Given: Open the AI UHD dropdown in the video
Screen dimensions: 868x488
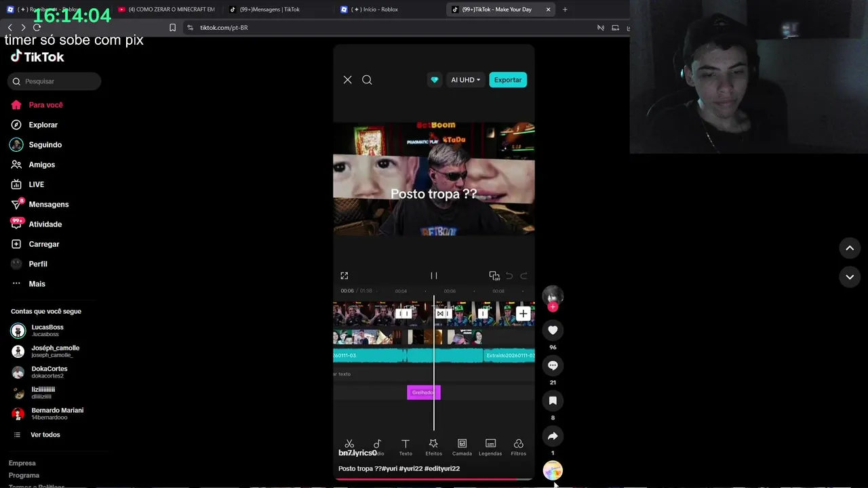Looking at the screenshot, I should coord(465,80).
